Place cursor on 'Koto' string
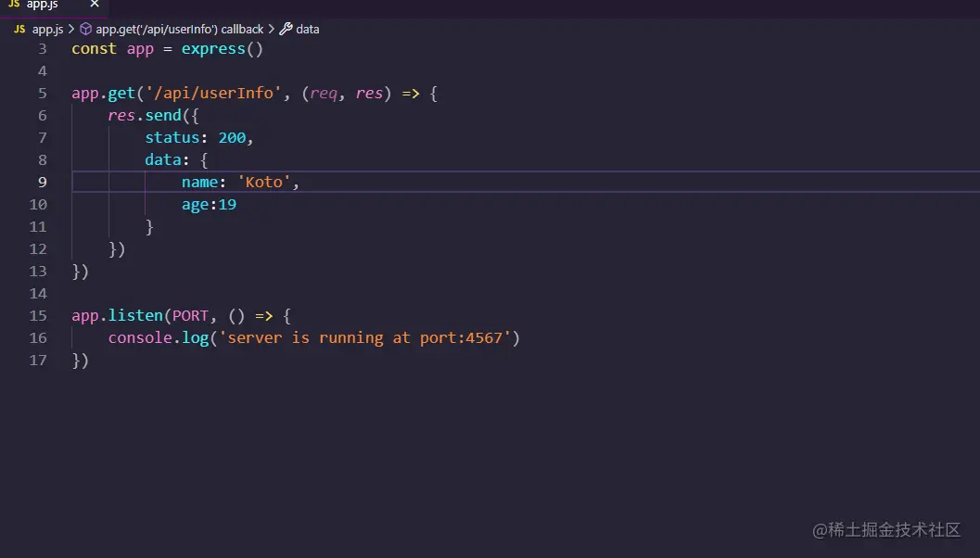Screen dimensions: 980x558 coord(265,183)
